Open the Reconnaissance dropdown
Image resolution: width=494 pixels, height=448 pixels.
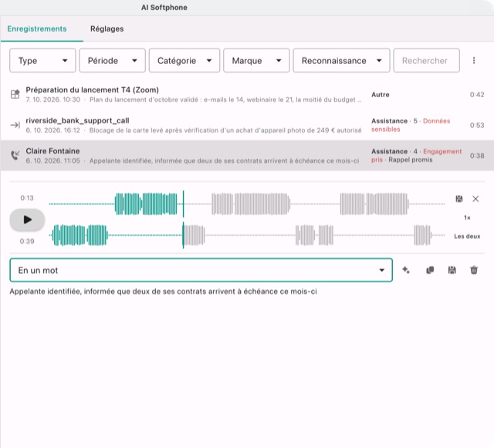pos(341,60)
